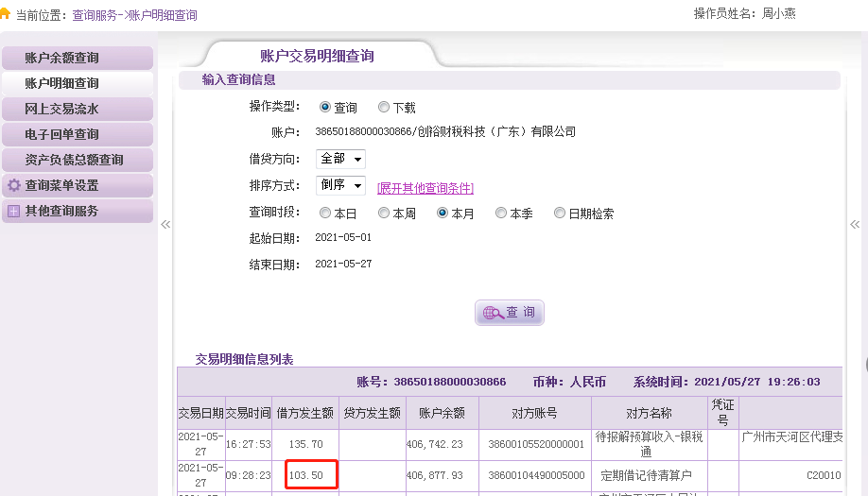Click the home icon beside 当前位置

[7, 15]
